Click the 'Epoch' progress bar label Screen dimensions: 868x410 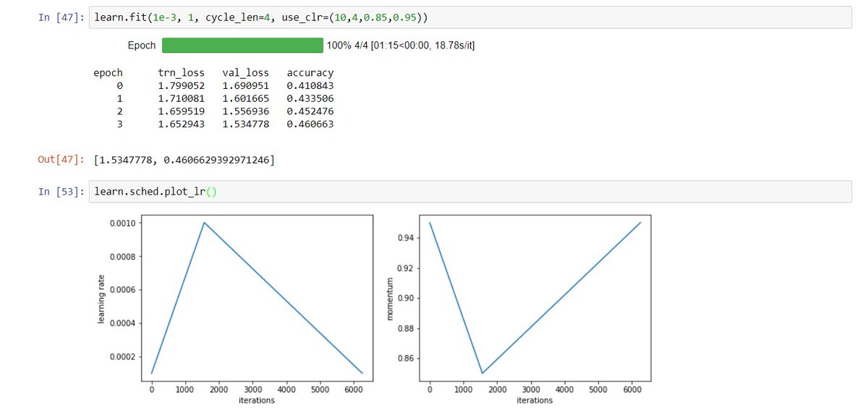coord(142,46)
